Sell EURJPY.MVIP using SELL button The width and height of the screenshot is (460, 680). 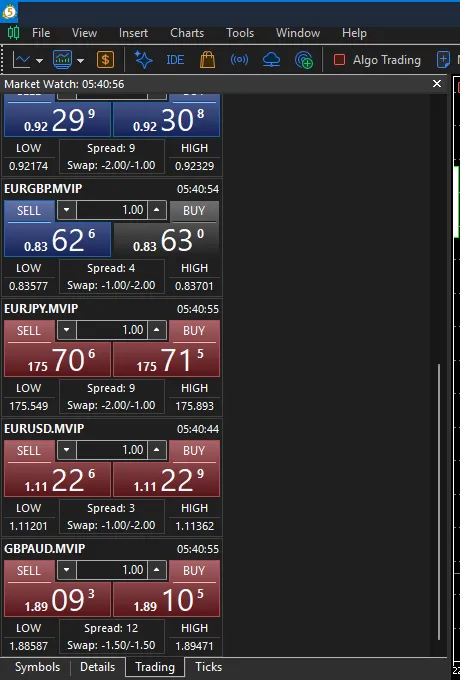tap(29, 331)
